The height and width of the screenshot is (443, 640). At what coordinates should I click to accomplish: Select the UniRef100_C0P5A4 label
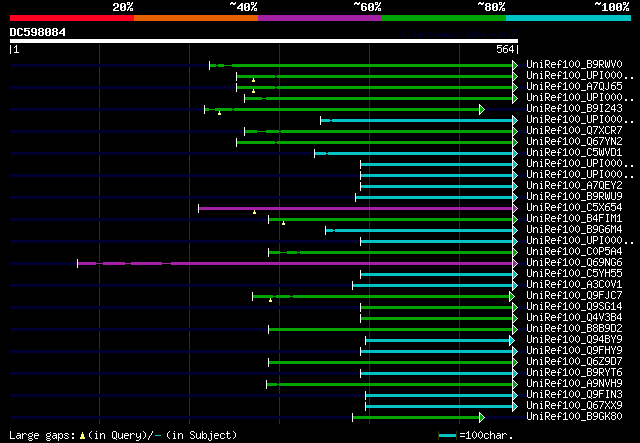pos(574,252)
